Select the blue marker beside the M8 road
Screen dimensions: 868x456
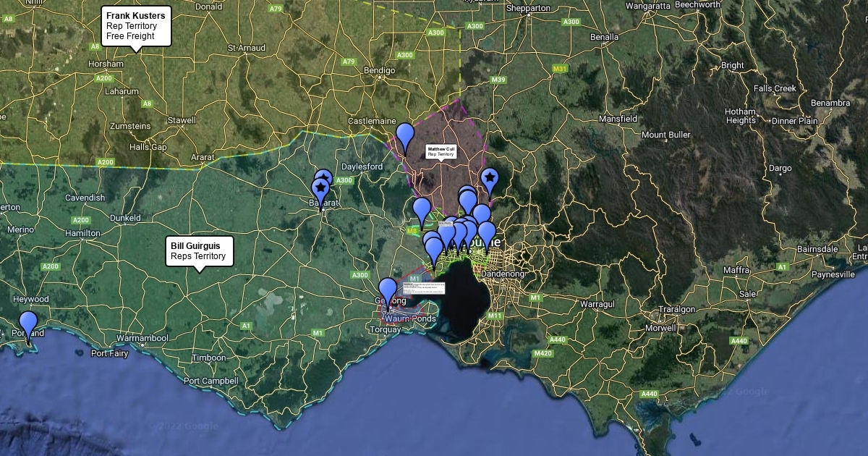[422, 210]
